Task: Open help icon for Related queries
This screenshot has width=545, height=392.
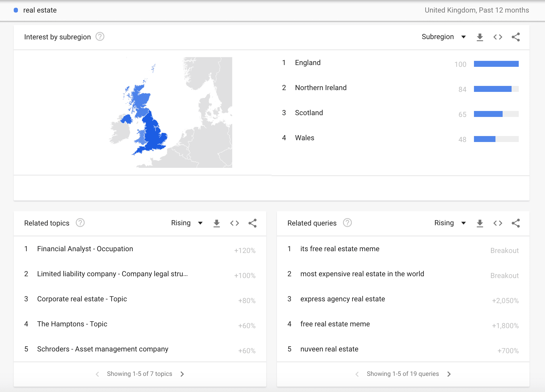Action: 347,223
